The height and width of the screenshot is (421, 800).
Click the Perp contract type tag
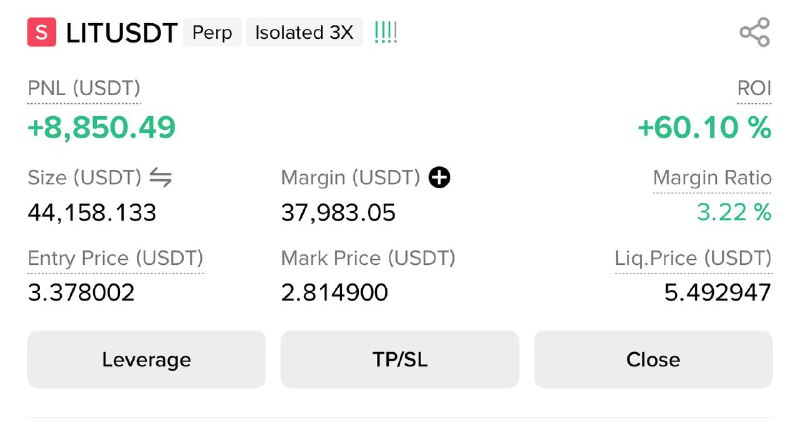pos(212,32)
